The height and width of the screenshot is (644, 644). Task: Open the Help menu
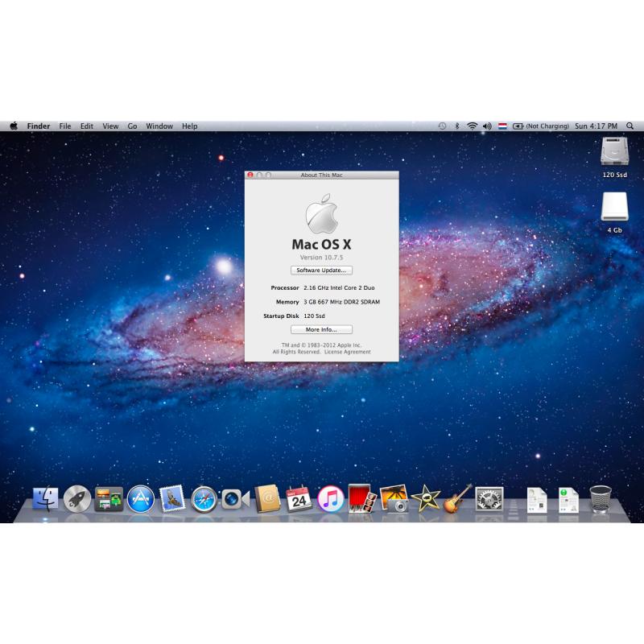[190, 126]
